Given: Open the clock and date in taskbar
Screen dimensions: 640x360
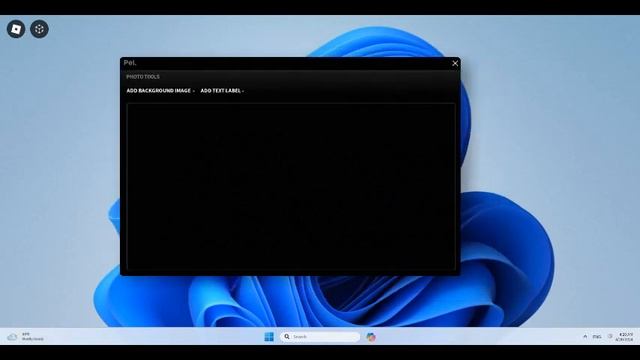Looking at the screenshot, I should [x=624, y=337].
